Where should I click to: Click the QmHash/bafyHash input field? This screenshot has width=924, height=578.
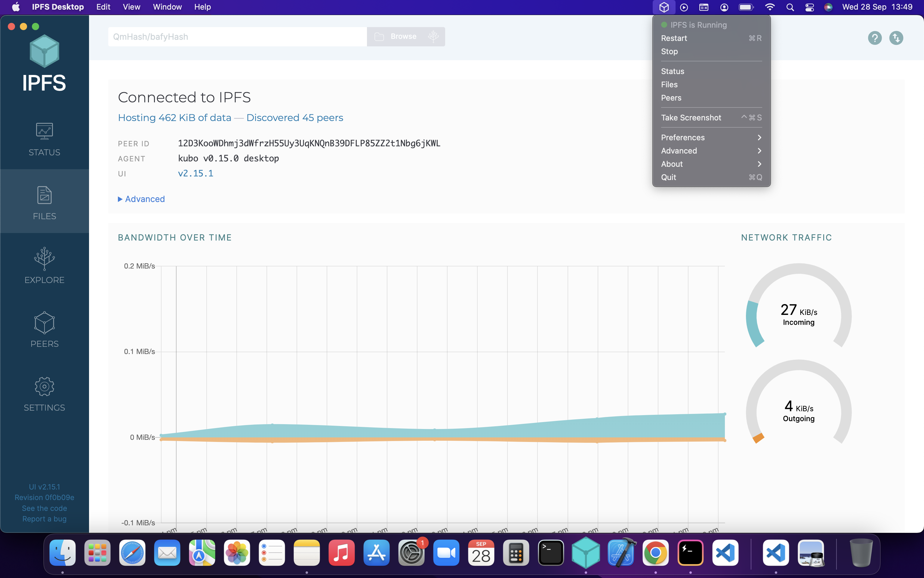click(238, 37)
